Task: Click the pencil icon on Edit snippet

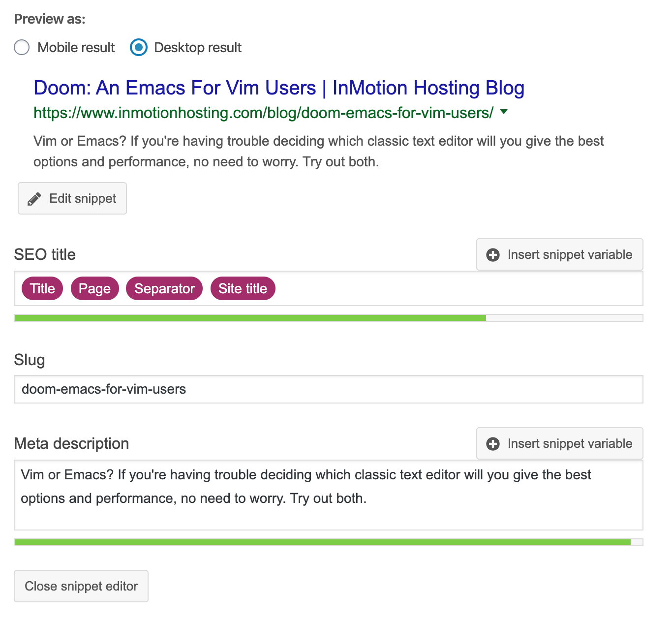Action: (34, 199)
